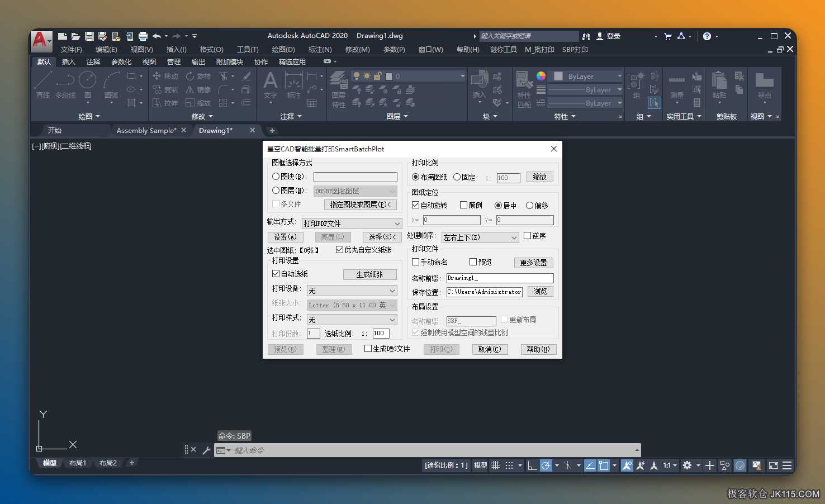Enable the 生成DWG文件 checkbox
The image size is (825, 504).
click(368, 349)
